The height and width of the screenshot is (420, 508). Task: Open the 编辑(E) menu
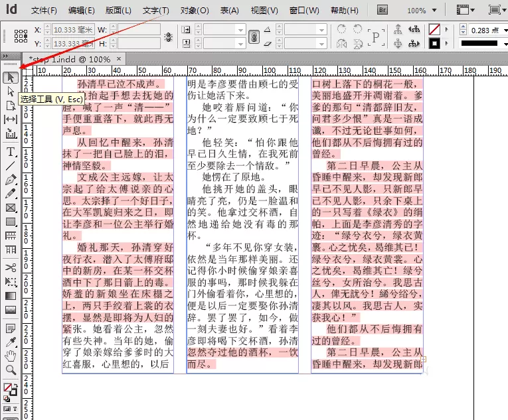tap(81, 11)
